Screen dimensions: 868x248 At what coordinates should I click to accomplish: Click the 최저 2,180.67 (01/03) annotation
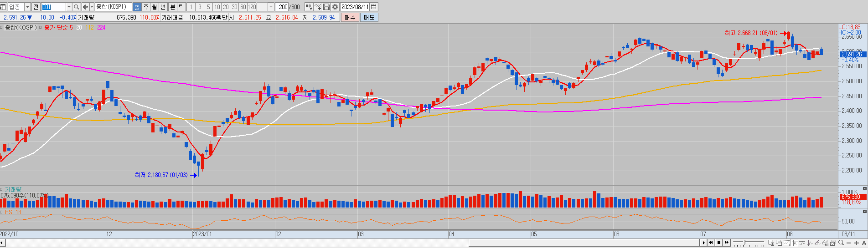[161, 175]
